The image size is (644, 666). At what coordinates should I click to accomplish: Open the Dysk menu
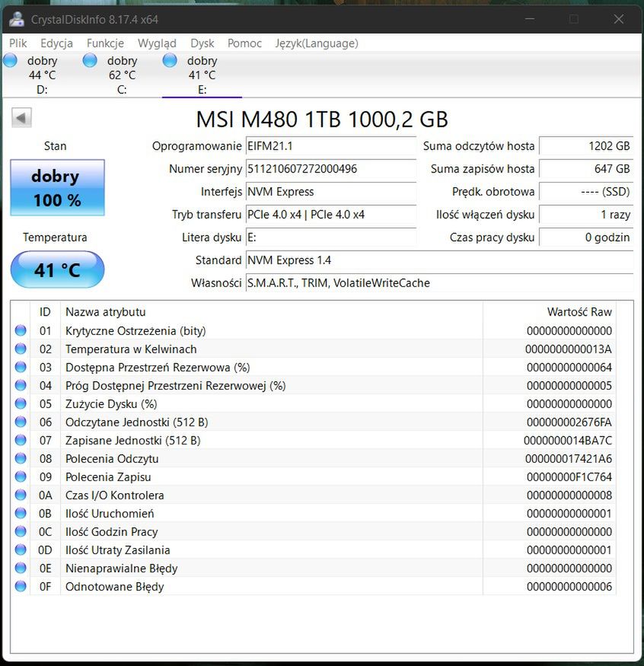pyautogui.click(x=202, y=43)
